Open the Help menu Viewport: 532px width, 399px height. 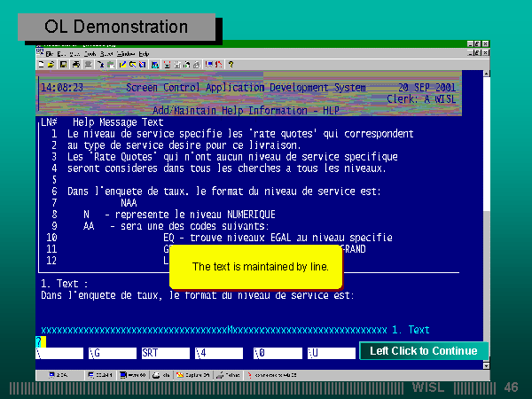point(144,54)
